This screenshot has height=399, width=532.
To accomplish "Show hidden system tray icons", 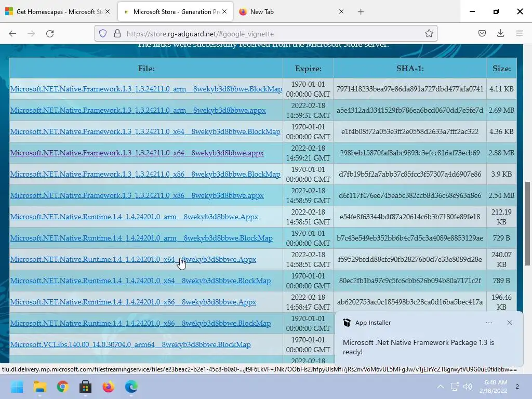I will coord(440,387).
